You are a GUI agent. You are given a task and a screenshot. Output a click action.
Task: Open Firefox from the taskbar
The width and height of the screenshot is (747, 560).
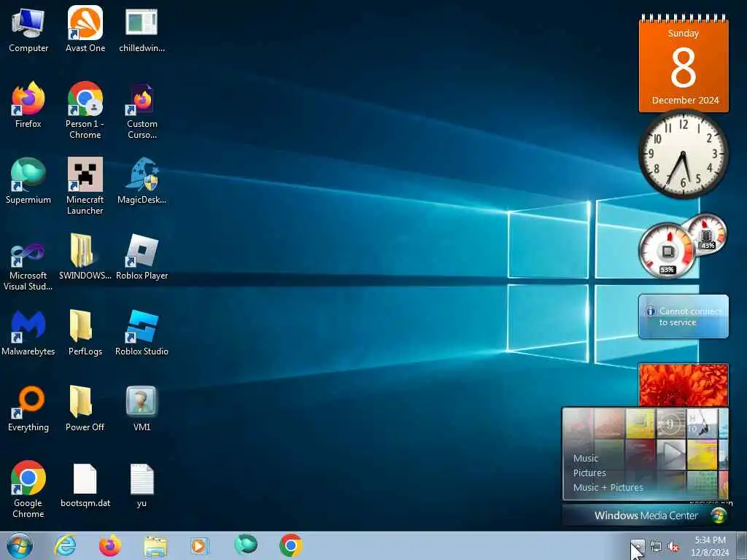[x=110, y=545]
